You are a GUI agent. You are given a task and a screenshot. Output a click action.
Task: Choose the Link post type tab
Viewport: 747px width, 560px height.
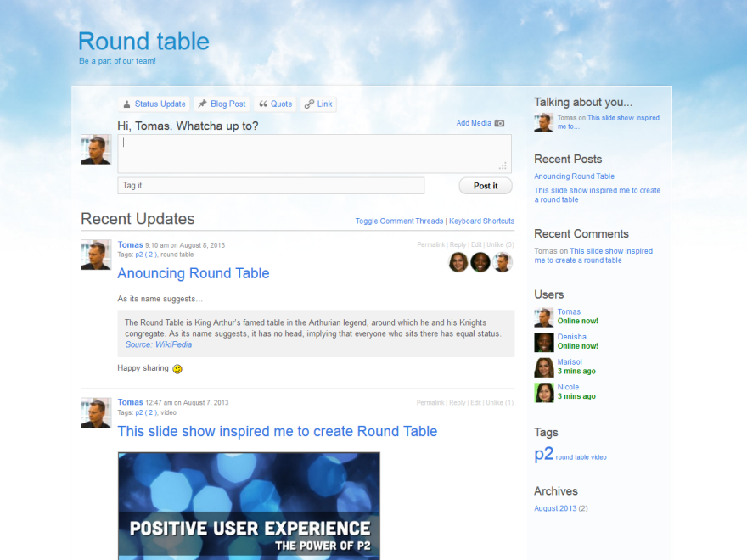coord(318,104)
